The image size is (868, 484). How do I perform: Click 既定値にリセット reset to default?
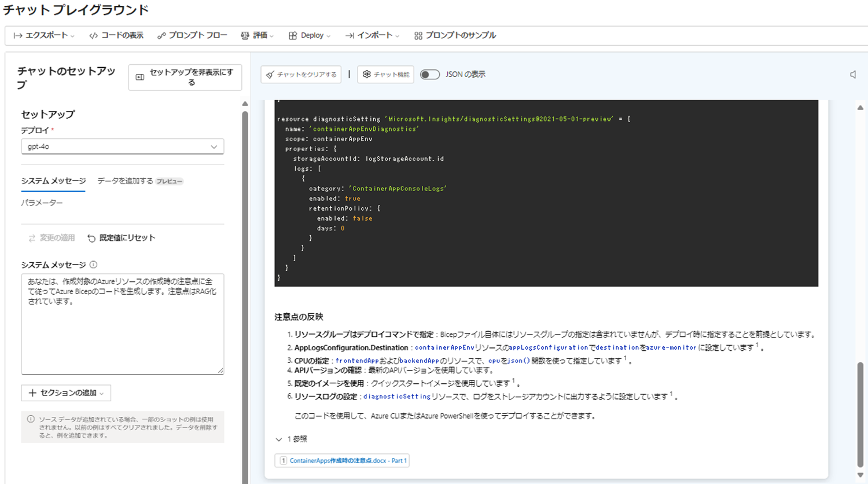coord(122,238)
